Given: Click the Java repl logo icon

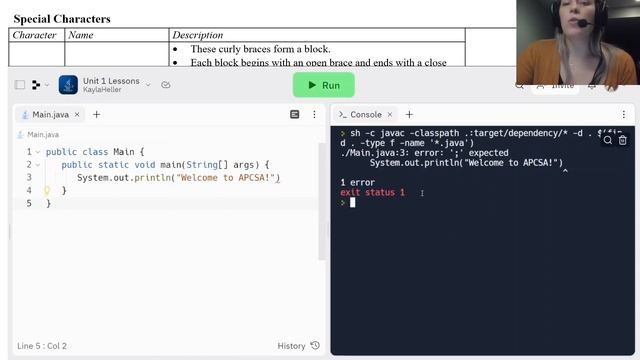Looking at the screenshot, I should coord(68,85).
